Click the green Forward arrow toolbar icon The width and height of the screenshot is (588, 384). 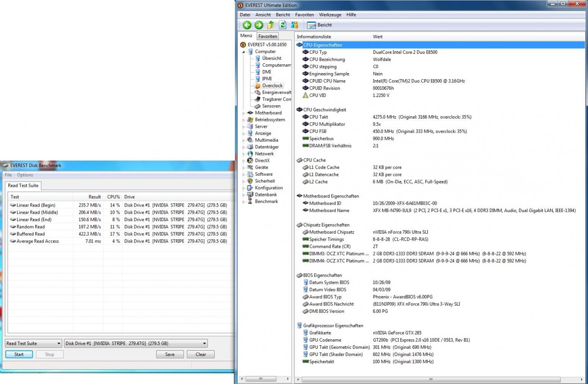[x=259, y=25]
